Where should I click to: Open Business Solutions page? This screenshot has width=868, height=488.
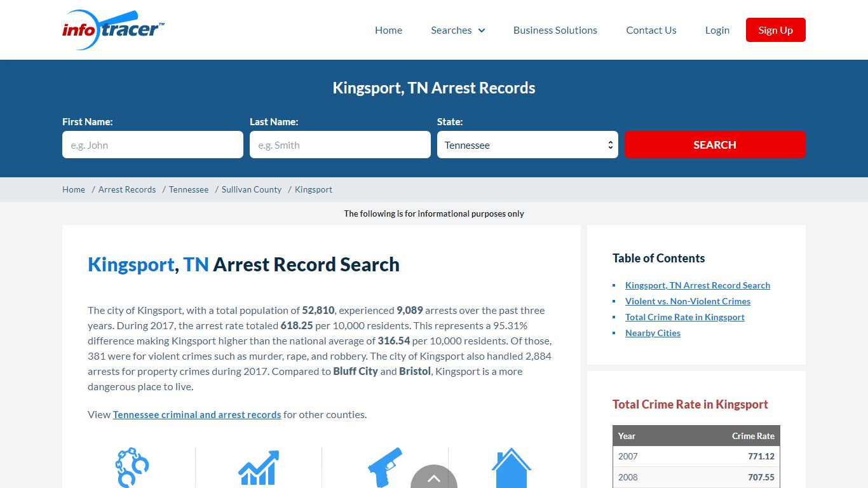click(555, 30)
